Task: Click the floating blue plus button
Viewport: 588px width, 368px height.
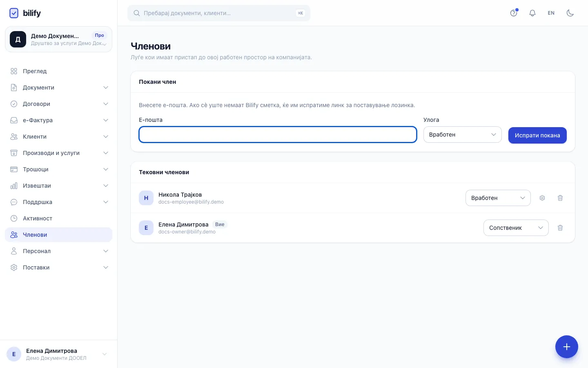Action: [x=567, y=347]
